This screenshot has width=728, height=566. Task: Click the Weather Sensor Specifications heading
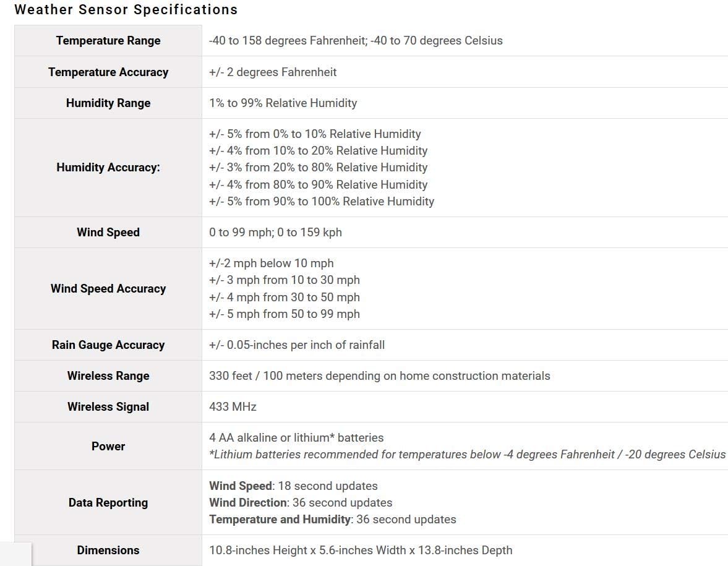(126, 10)
